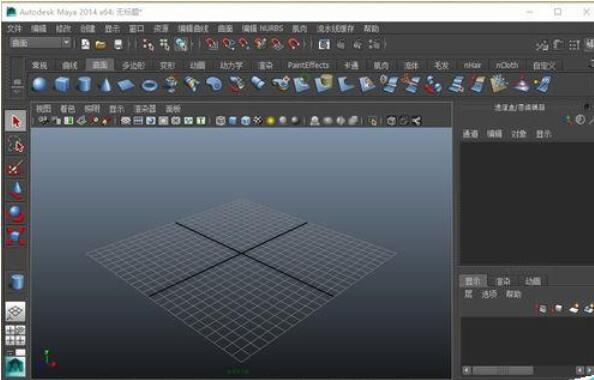Open the menu set dropdown showing 曲面

[x=41, y=43]
